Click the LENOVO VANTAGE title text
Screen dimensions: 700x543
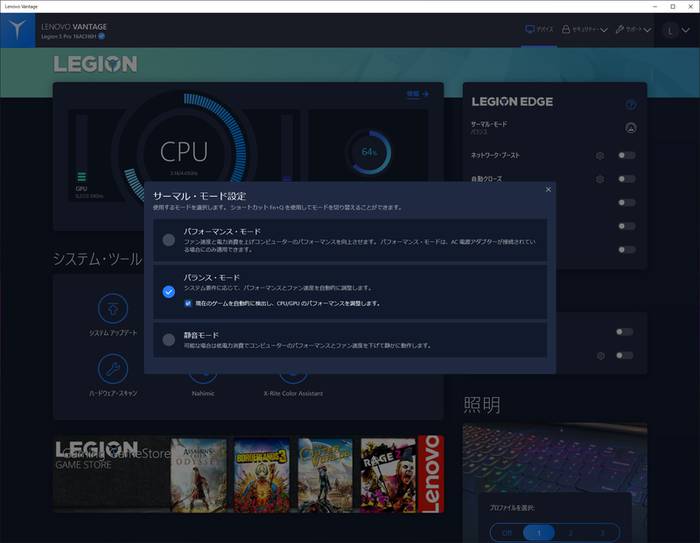(74, 27)
